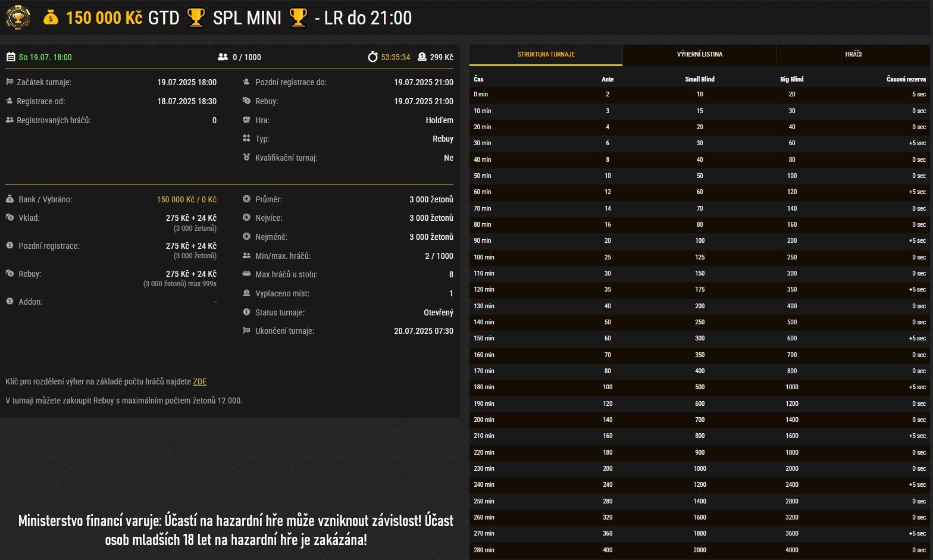This screenshot has width=933, height=560.
Task: Click the Hold'em game value
Action: 440,120
